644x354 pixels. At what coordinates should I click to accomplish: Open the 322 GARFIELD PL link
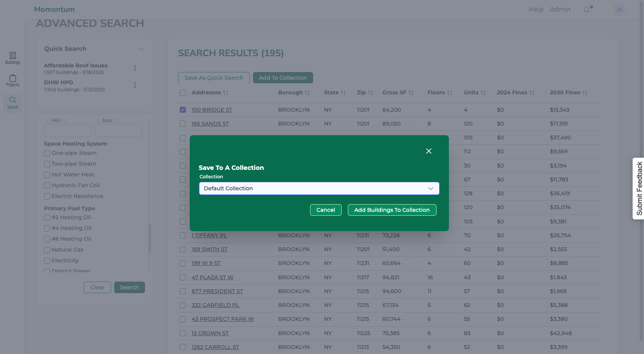pos(215,305)
